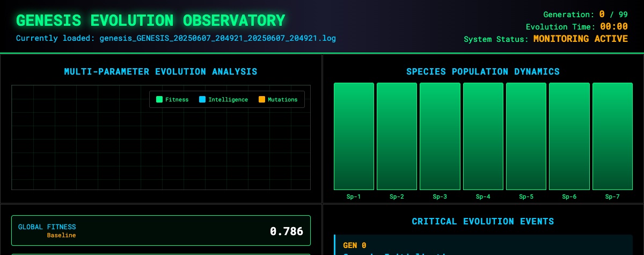Viewport: 644px width, 255px height.
Task: Click the Sp-7 axis label
Action: (x=612, y=196)
